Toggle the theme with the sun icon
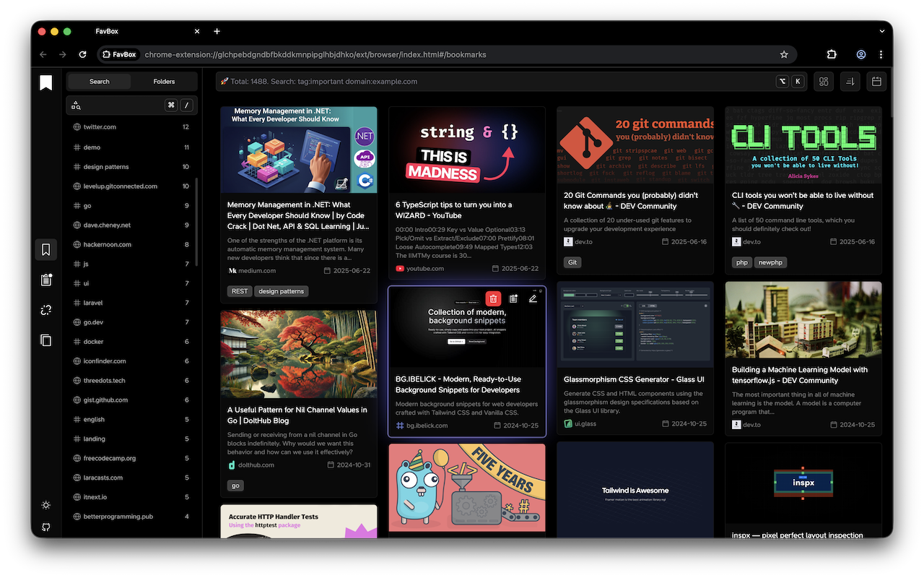The width and height of the screenshot is (924, 578). tap(45, 505)
